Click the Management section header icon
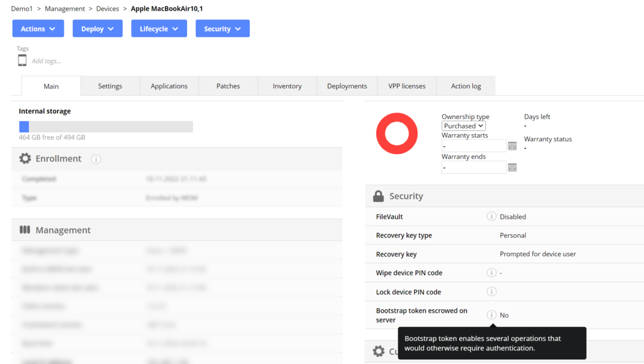 (24, 230)
